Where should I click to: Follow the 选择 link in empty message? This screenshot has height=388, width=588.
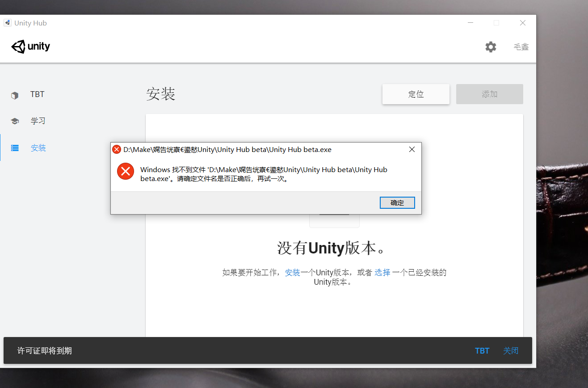point(382,273)
